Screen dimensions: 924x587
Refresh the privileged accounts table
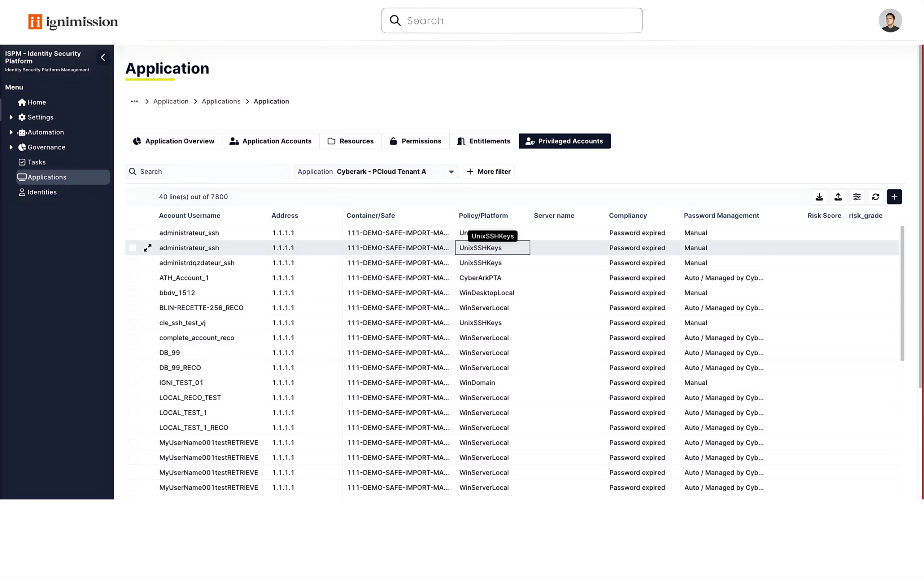[x=876, y=197]
